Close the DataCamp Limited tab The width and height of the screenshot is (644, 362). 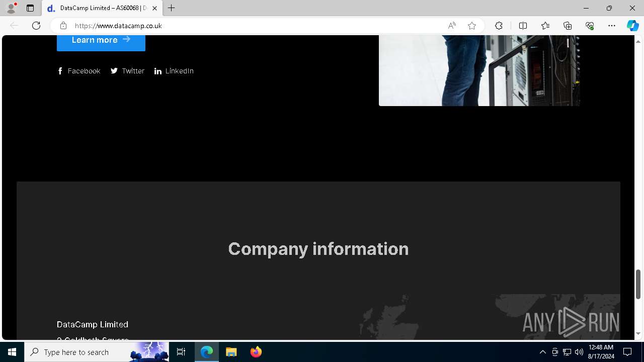[155, 8]
